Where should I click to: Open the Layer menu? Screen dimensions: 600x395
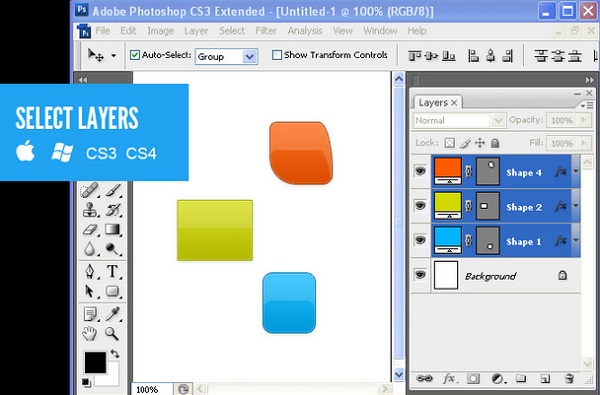click(x=196, y=31)
